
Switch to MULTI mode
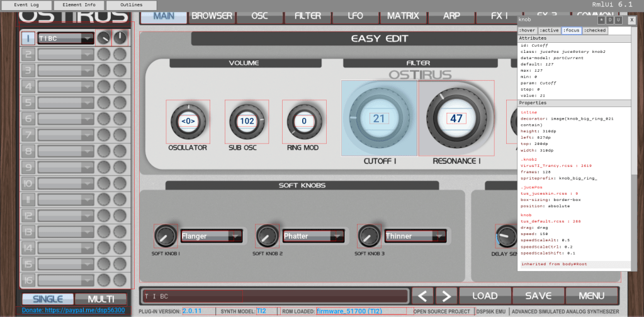click(101, 299)
